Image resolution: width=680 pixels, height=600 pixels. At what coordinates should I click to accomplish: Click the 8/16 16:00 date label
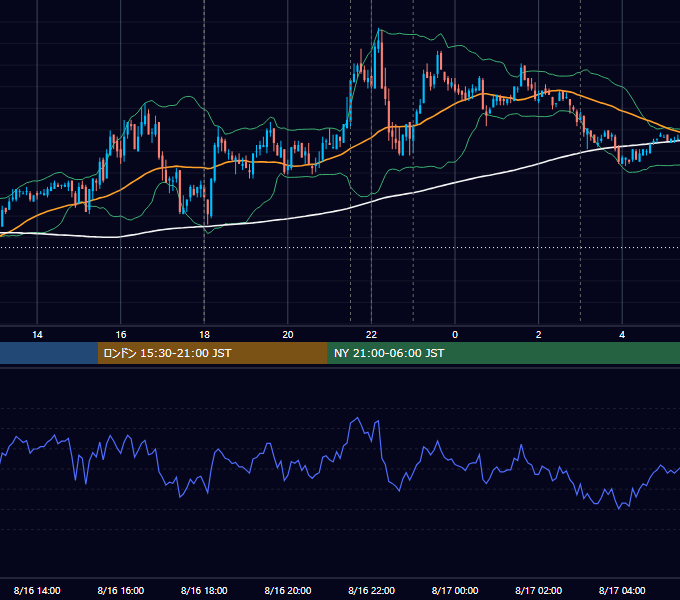(121, 590)
